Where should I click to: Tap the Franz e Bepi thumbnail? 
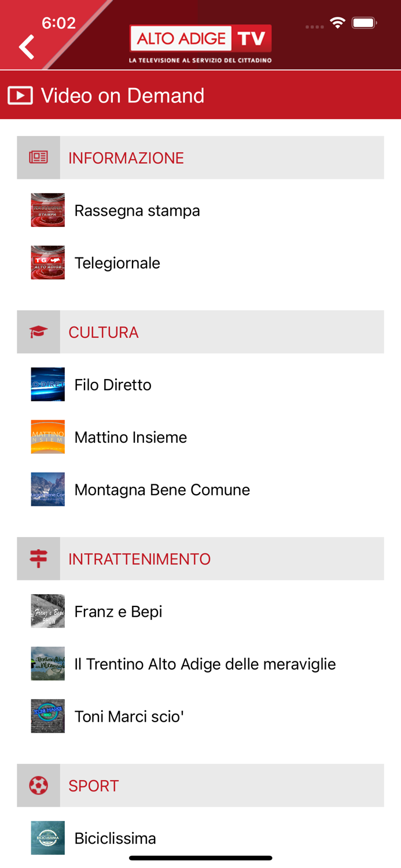(x=48, y=611)
